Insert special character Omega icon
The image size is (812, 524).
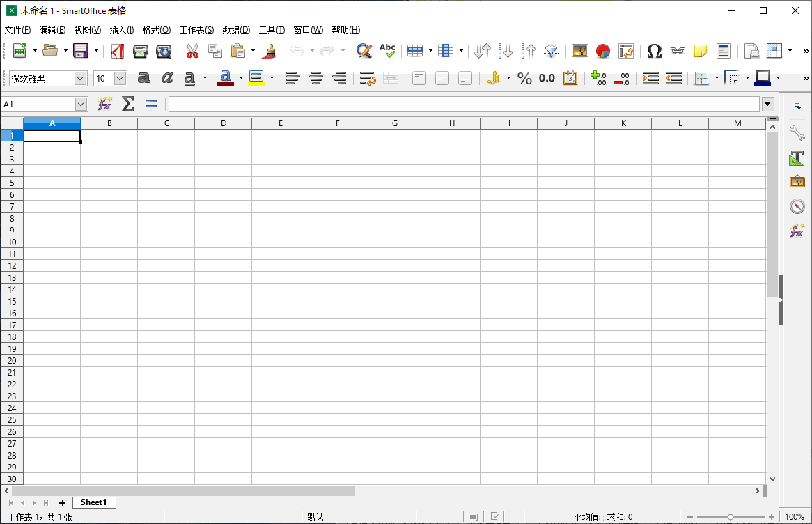coord(654,51)
